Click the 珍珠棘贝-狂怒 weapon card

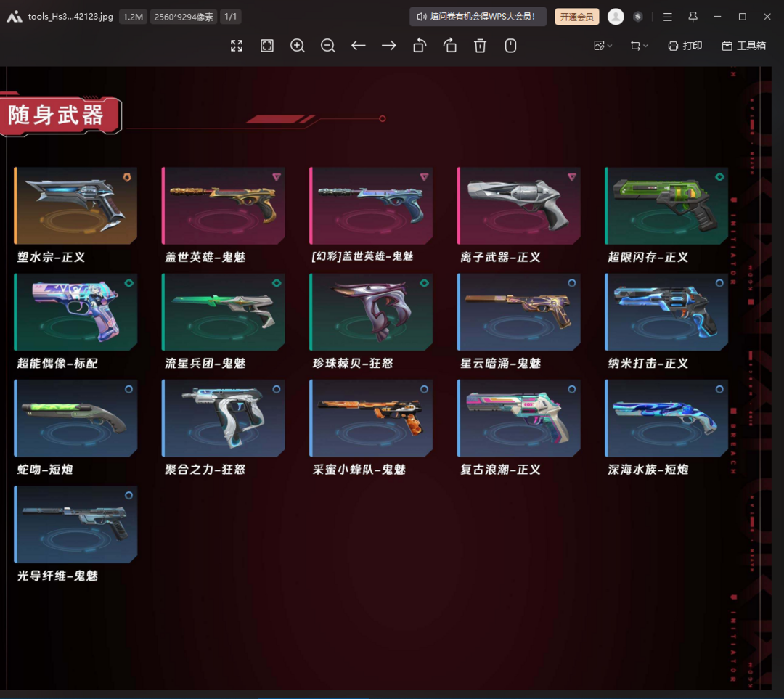point(371,312)
